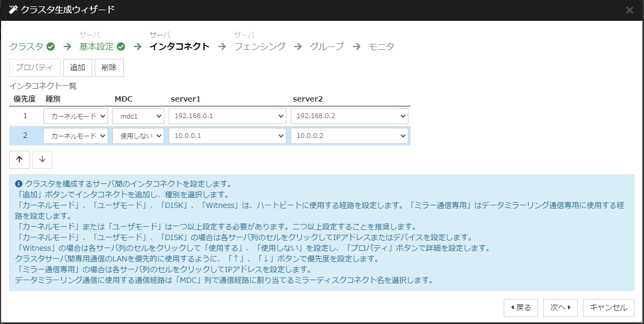This screenshot has height=324, width=644.
Task: Click 追加 to add a new interconnect
Action: pyautogui.click(x=78, y=67)
